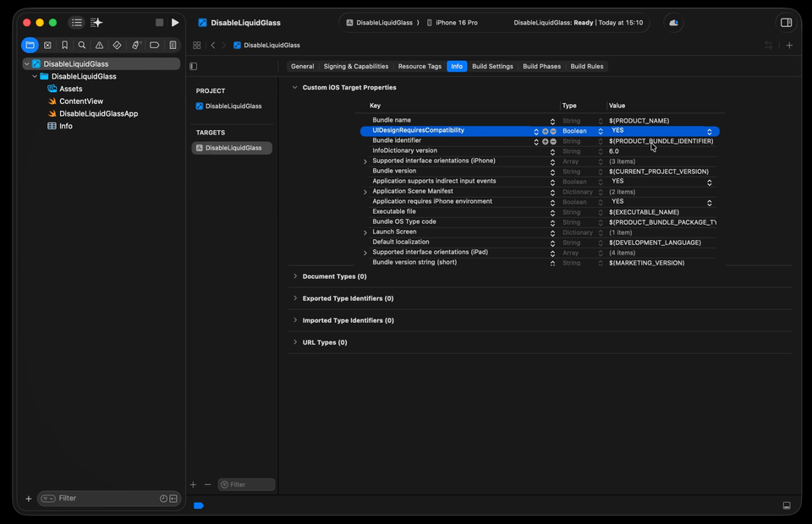Remove the target with minus button
Image resolution: width=812 pixels, height=524 pixels.
coord(208,484)
